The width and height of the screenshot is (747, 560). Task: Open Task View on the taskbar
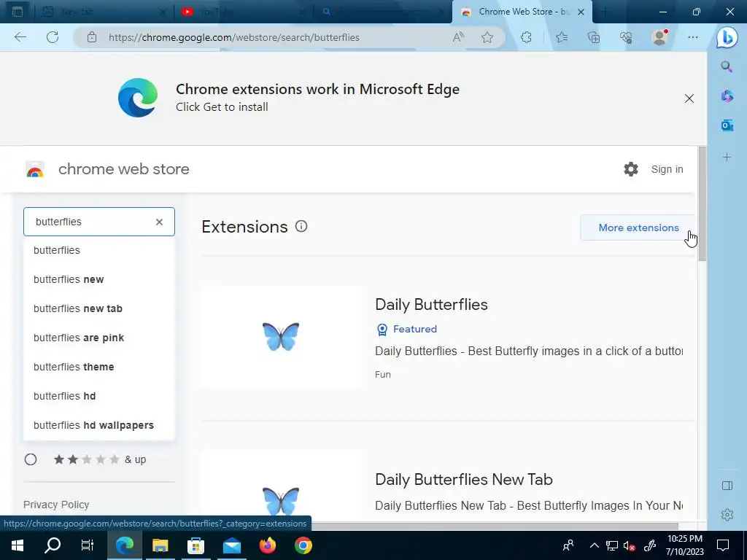coord(88,545)
